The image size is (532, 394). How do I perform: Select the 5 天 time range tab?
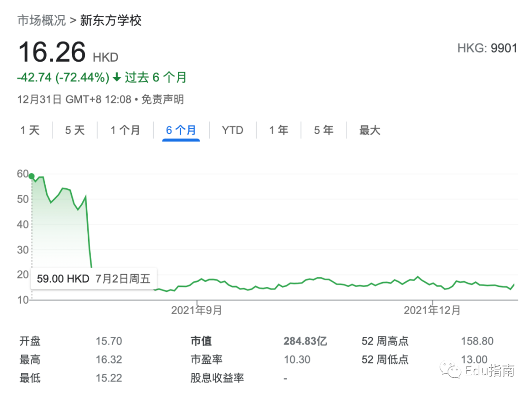[x=75, y=130]
